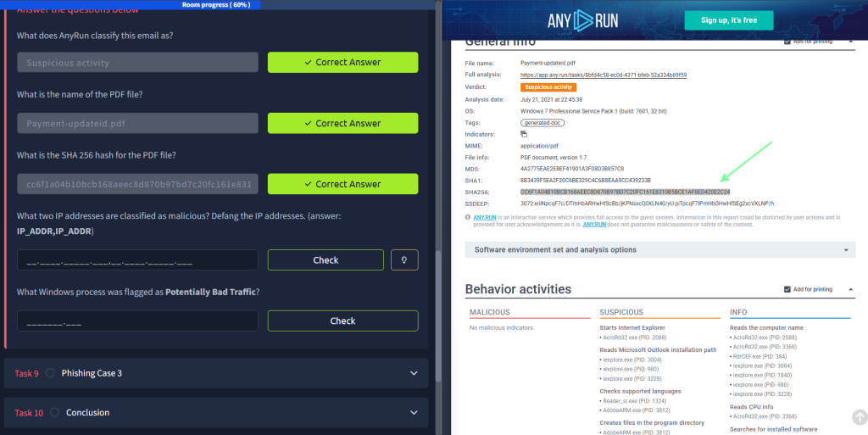Click the Task 9 completion circle
Screen dimensions: 868x435
[x=50, y=373]
